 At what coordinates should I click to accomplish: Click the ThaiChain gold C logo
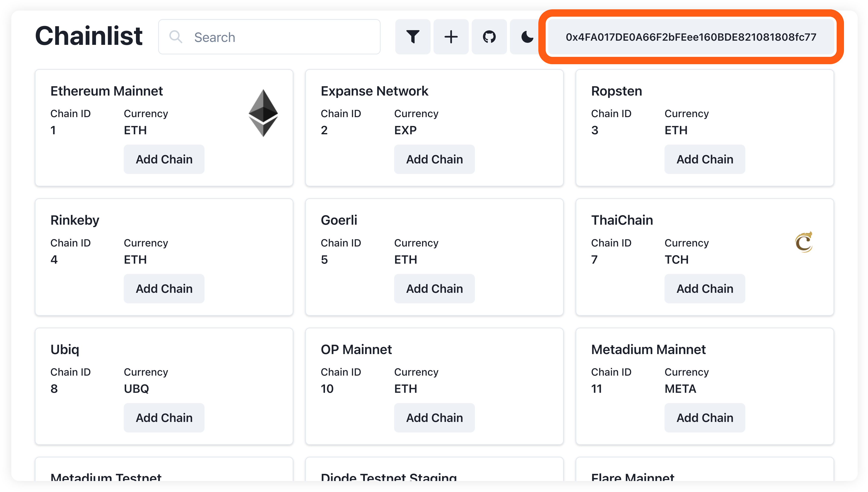(804, 242)
